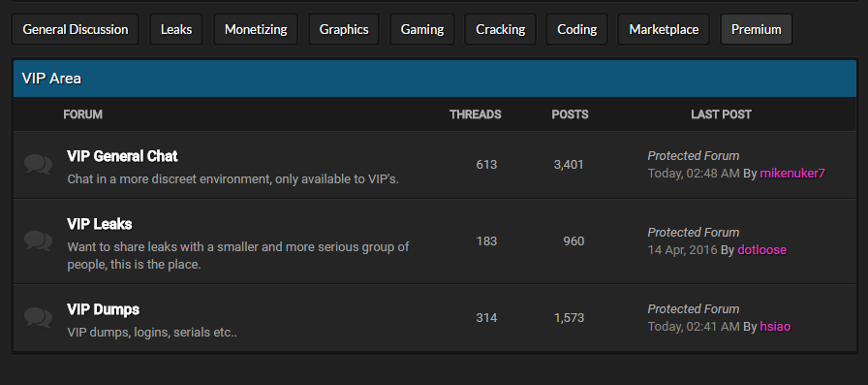The width and height of the screenshot is (868, 385).
Task: Click description 'Chat in a more discreet environment'
Action: 233,179
